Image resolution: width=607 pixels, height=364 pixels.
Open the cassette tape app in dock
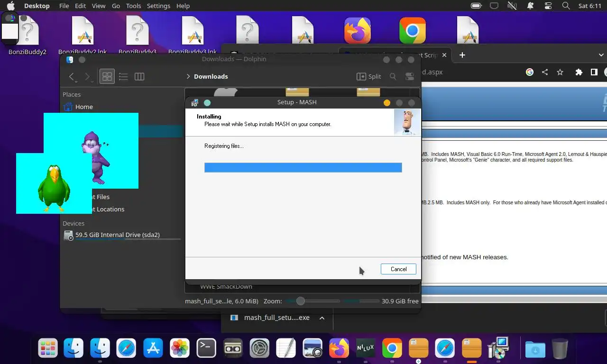[x=233, y=348]
